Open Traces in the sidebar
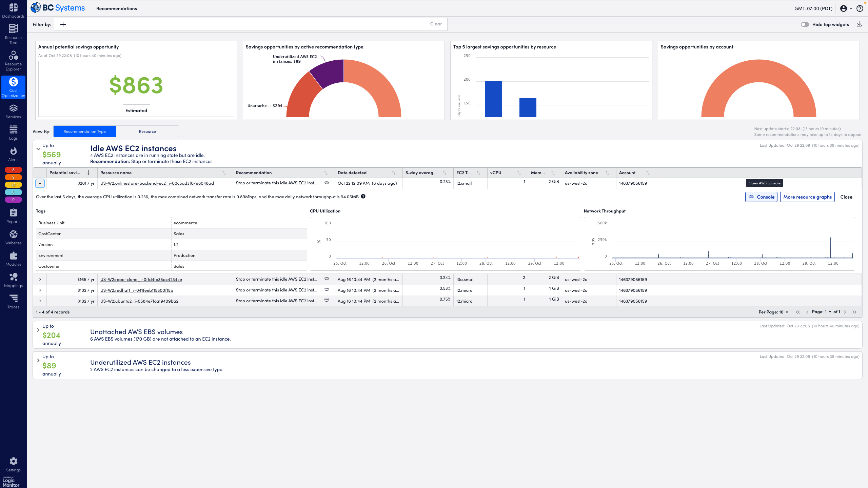 [x=13, y=302]
